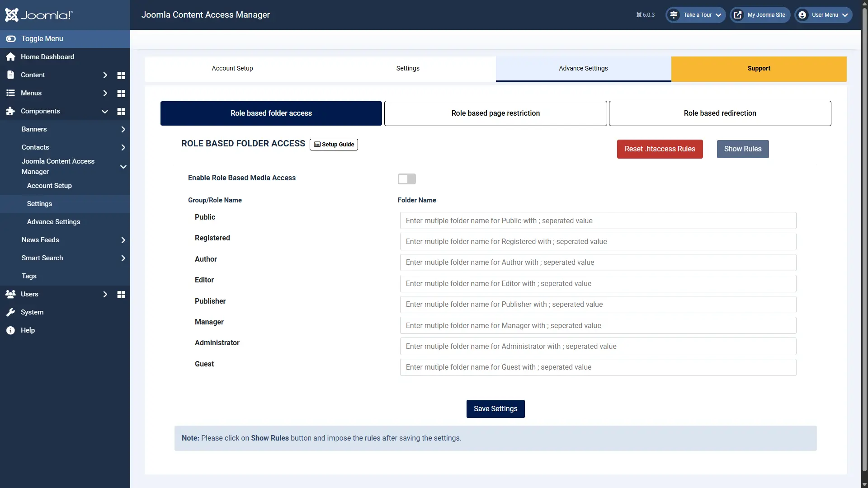Focus the Manager folder name field

598,326
